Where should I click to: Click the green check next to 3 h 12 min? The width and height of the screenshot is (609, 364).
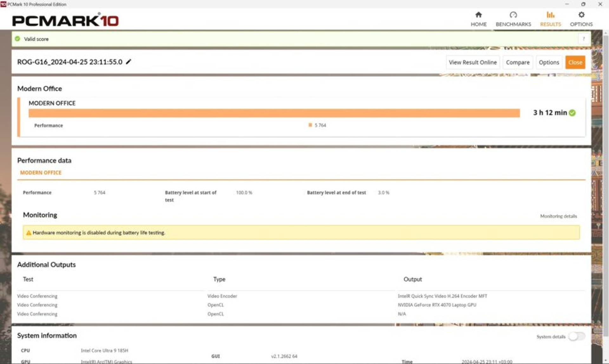point(572,113)
